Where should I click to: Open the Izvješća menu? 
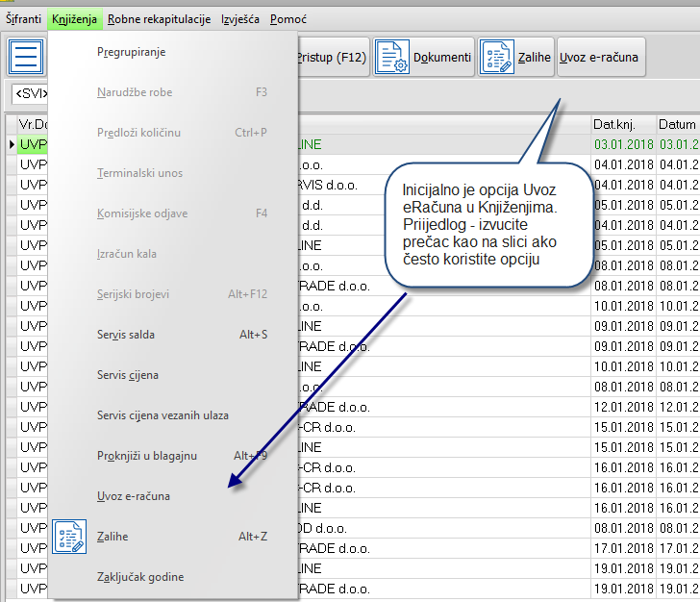click(x=239, y=19)
